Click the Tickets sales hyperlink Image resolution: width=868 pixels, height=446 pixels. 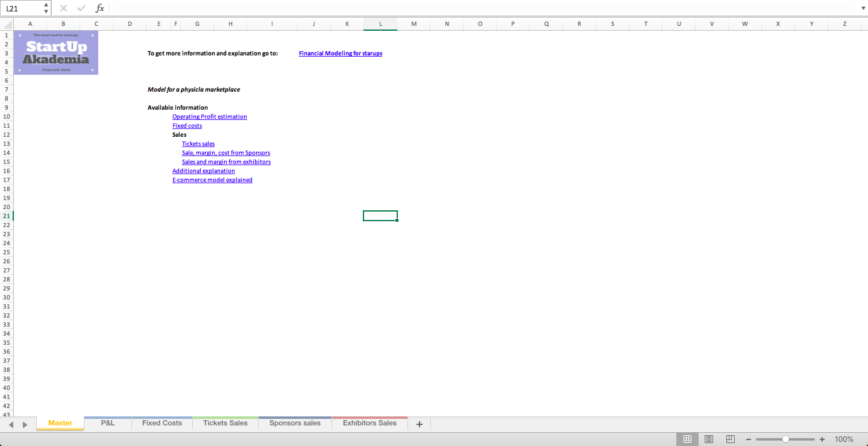click(x=198, y=143)
